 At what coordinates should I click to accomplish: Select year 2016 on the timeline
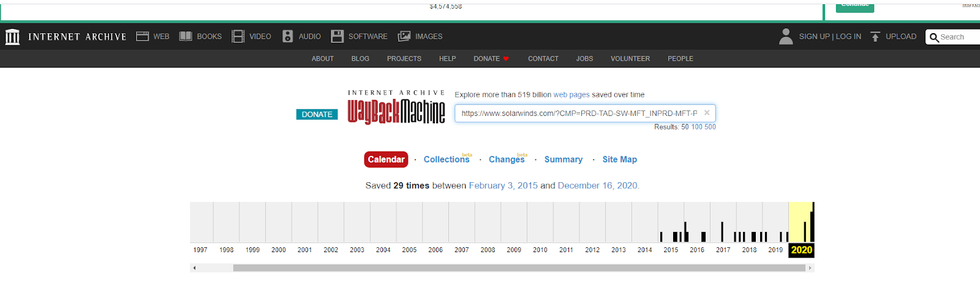[697, 250]
